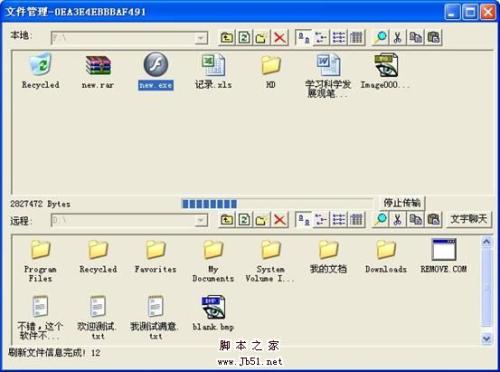500x372 pixels.
Task: Click the 停止传输 button
Action: coord(402,203)
